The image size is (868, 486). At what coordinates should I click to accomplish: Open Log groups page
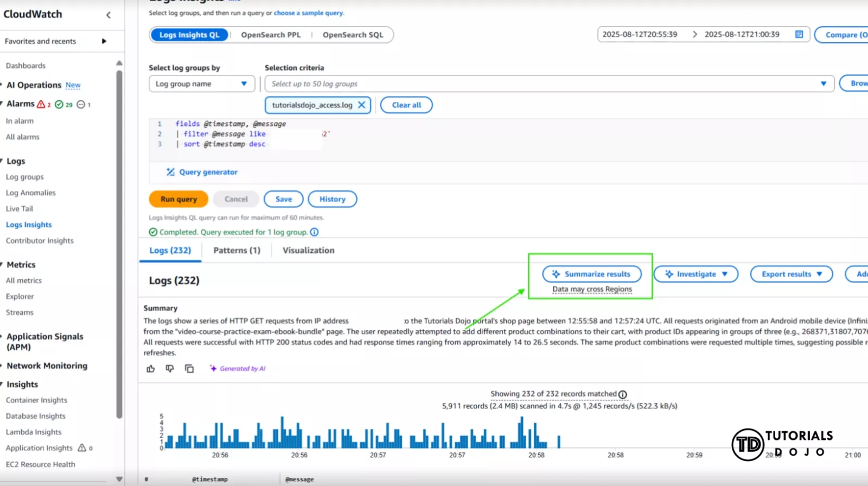point(24,177)
